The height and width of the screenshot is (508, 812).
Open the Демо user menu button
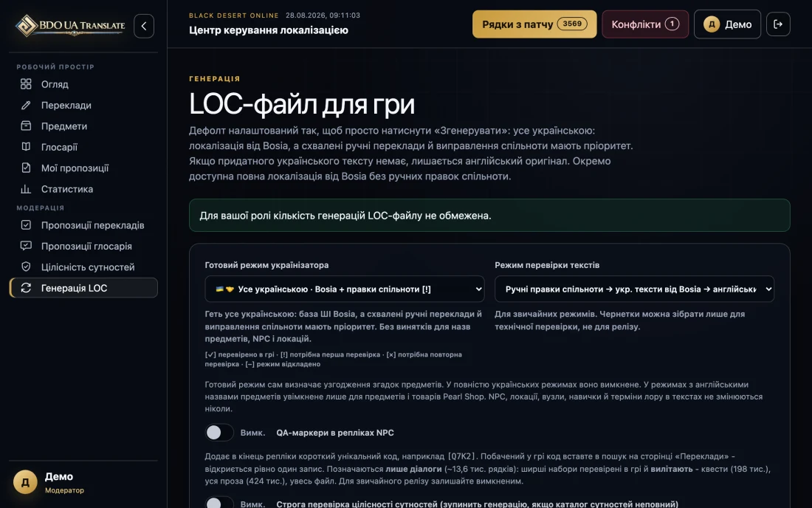click(727, 24)
